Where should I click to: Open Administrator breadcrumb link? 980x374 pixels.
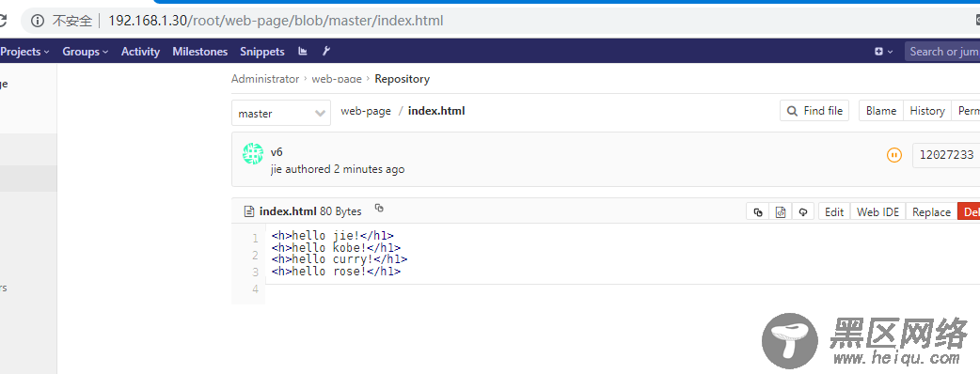265,79
